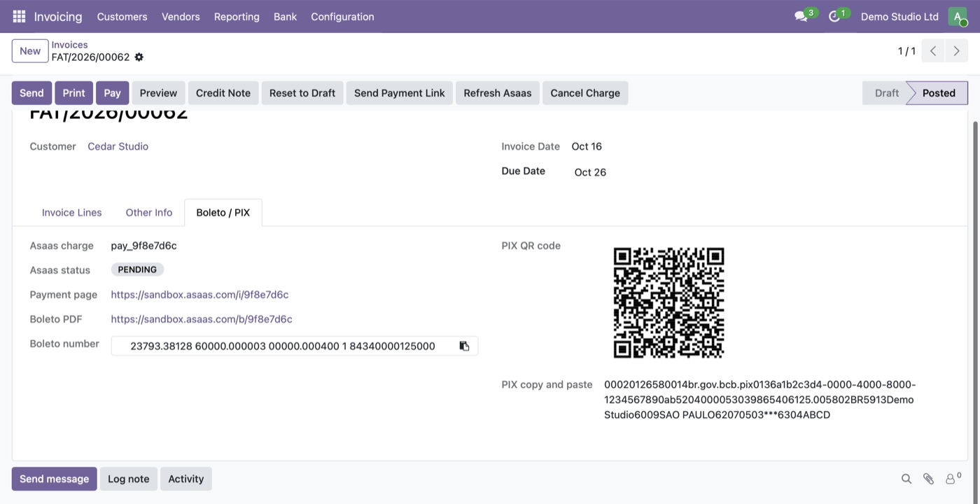
Task: Click the gear icon beside FAT/2026/00062
Action: (139, 57)
